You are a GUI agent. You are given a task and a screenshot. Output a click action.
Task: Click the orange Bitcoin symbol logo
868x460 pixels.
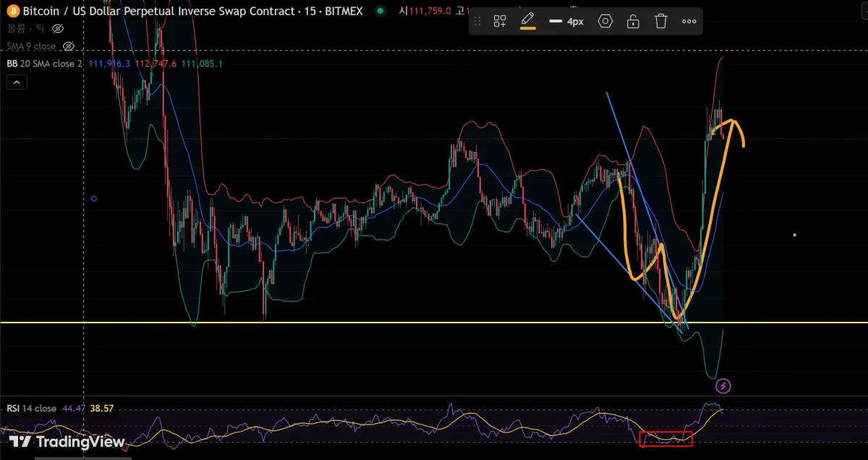13,11
